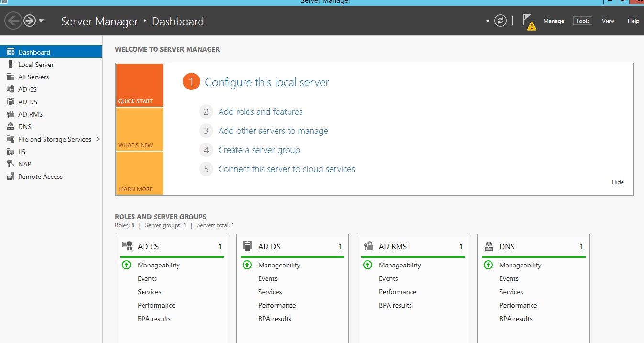Open Services in the AD DS tile
644x343 pixels.
270,292
